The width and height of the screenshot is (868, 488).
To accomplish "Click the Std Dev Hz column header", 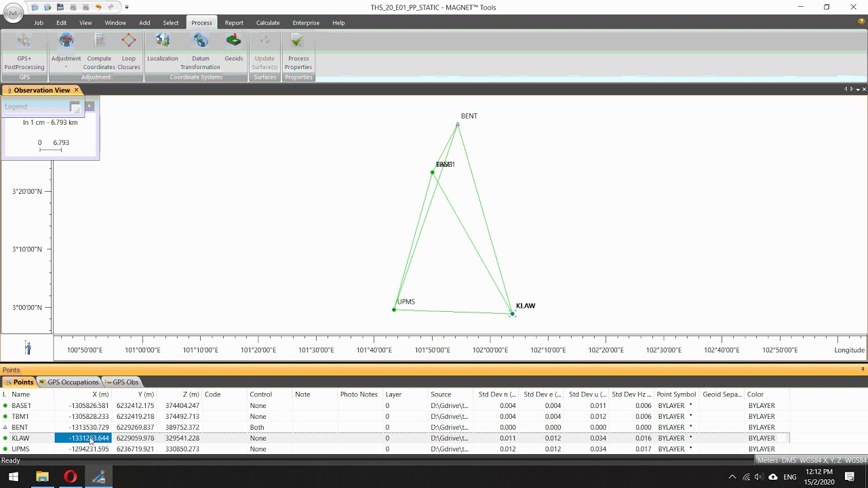I will pyautogui.click(x=631, y=394).
